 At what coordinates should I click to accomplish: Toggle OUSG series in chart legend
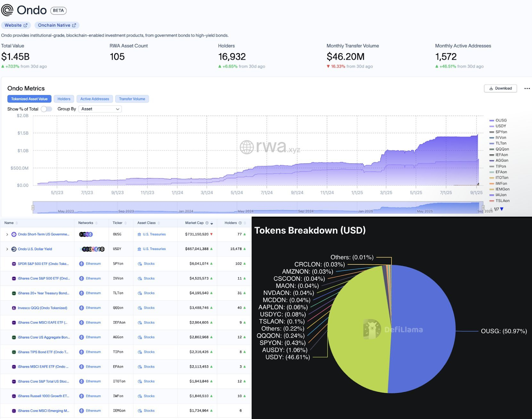click(x=498, y=120)
